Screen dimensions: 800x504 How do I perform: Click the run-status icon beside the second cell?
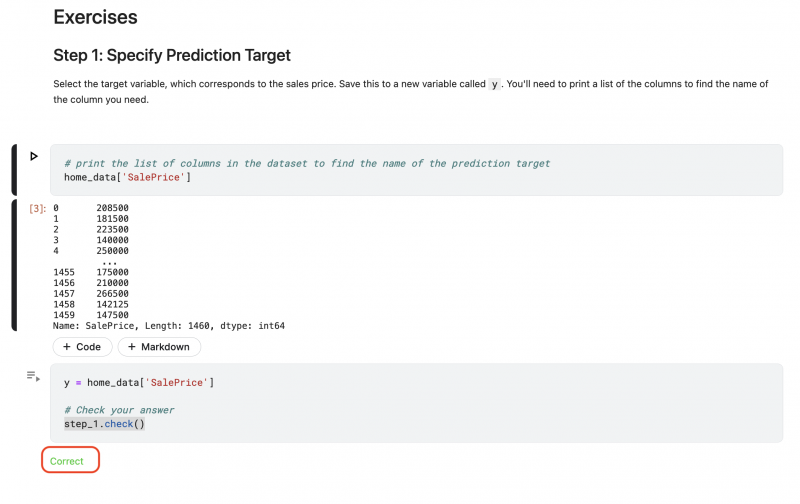[33, 376]
